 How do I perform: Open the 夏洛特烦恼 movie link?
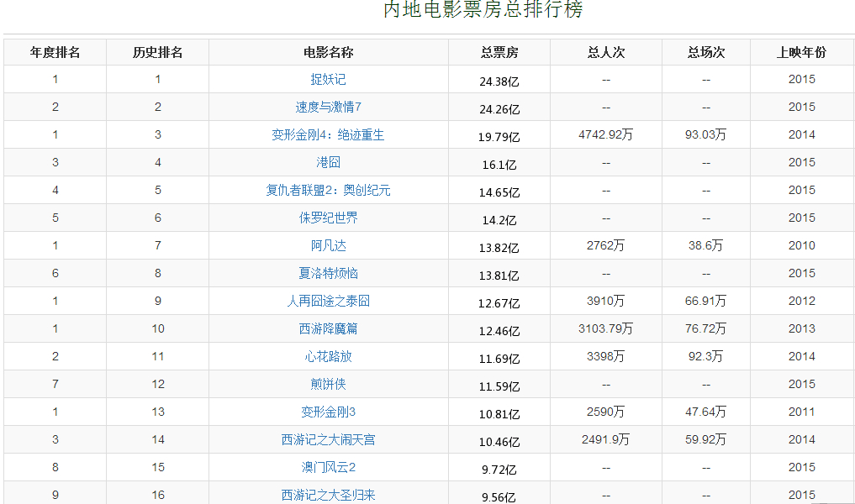click(x=328, y=274)
